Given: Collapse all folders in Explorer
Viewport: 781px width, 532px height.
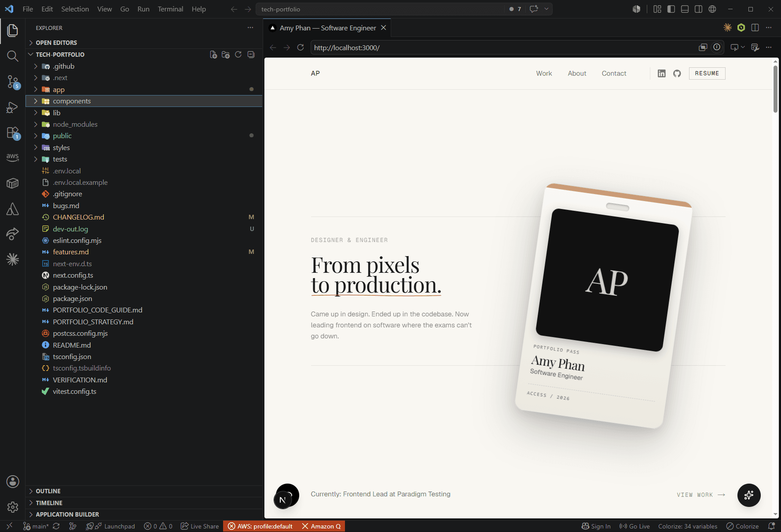Looking at the screenshot, I should pyautogui.click(x=251, y=55).
